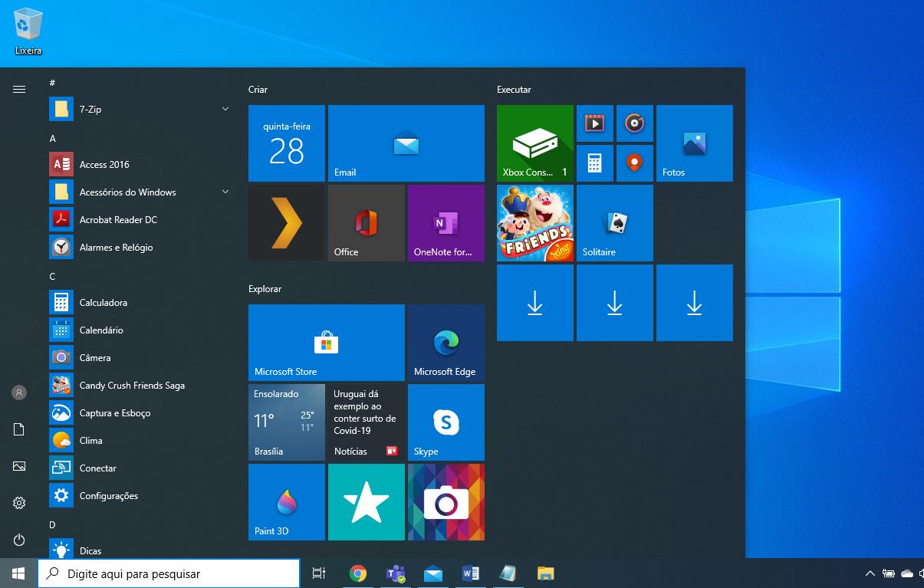Viewport: 924px width, 588px height.
Task: Open the Plex tile with orange chevron
Action: click(287, 223)
